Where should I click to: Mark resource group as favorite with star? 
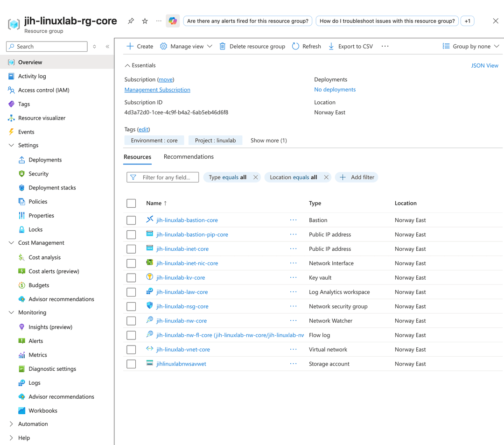click(x=145, y=21)
